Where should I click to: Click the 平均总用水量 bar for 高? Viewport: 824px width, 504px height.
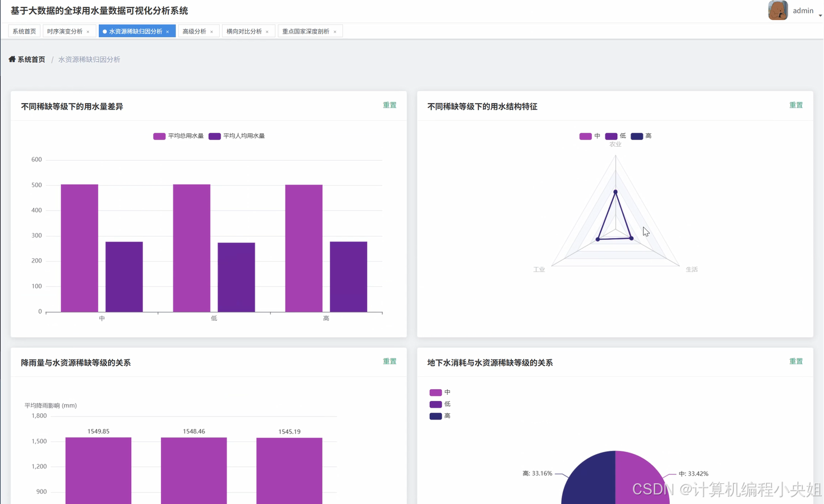[x=304, y=248]
